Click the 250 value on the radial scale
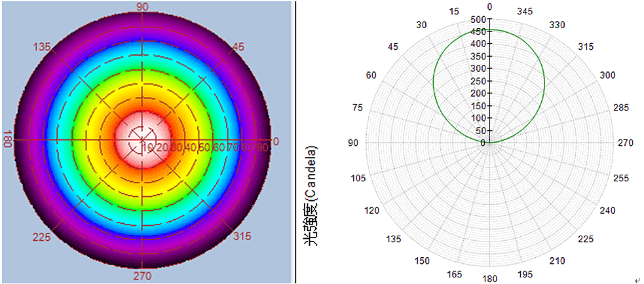The height and width of the screenshot is (284, 644). pyautogui.click(x=478, y=81)
